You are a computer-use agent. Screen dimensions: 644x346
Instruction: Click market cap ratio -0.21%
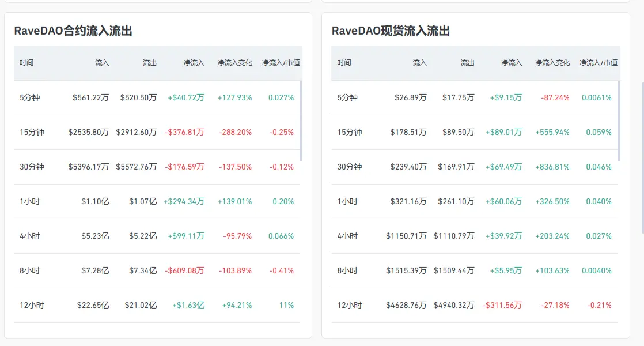(599, 305)
